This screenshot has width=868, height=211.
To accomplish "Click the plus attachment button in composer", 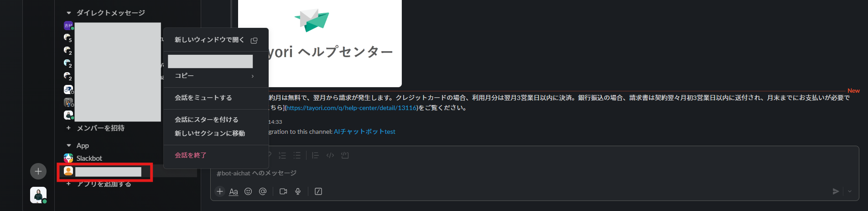I will (220, 191).
